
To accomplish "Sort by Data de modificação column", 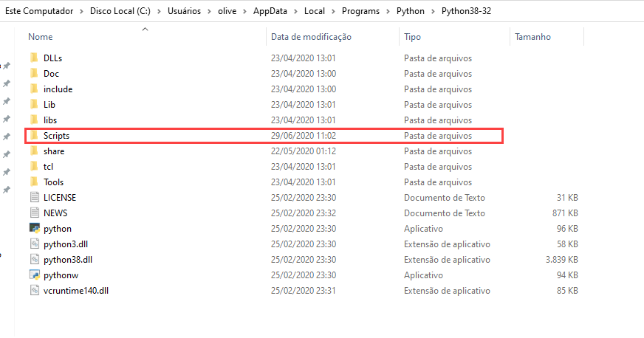I will click(311, 37).
